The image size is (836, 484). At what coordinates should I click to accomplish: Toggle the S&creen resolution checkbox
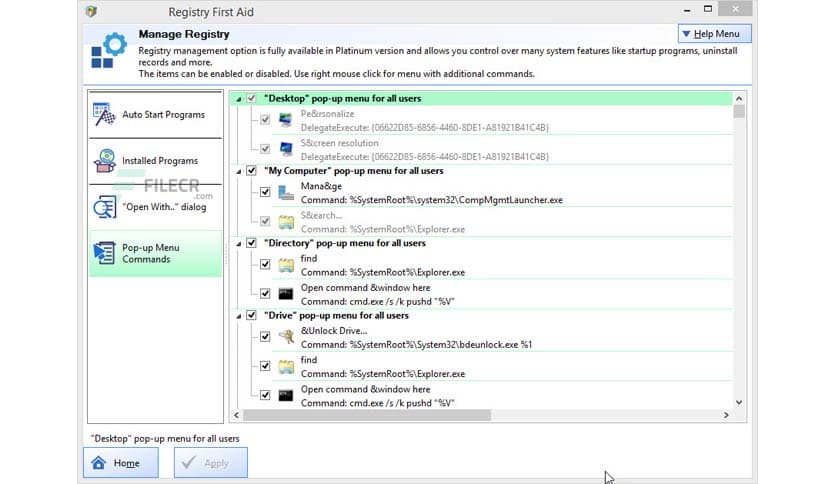coord(265,149)
